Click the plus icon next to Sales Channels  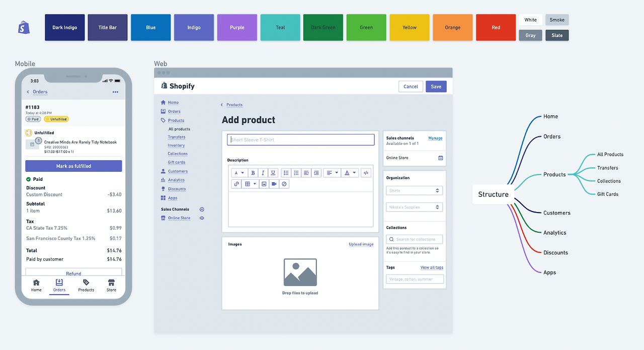202,209
